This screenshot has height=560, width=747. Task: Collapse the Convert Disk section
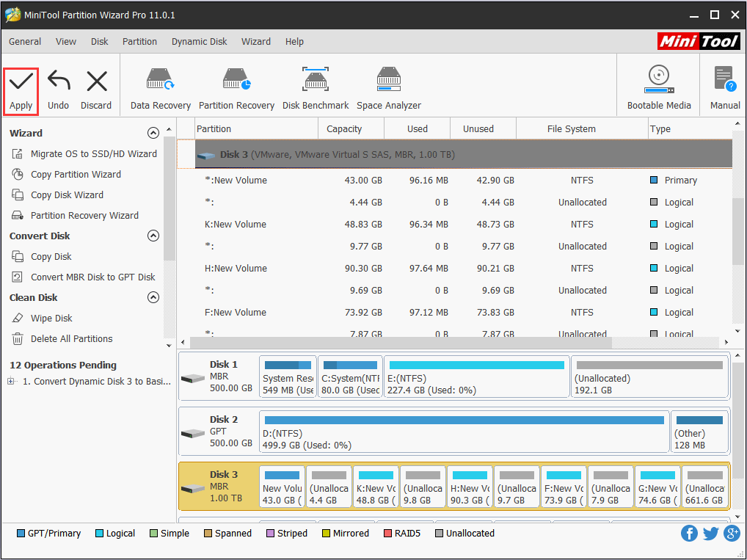tap(153, 236)
